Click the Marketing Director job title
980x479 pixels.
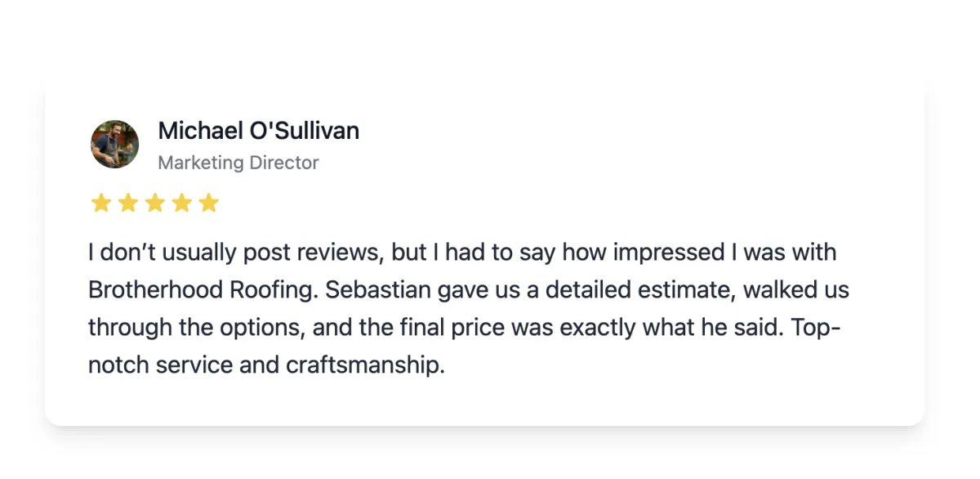(238, 163)
